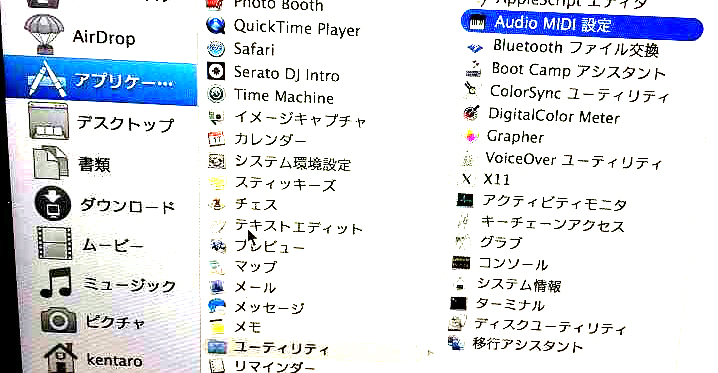Select the Disk Utility (ディスクユーティリティ) icon
This screenshot has height=373, width=718.
click(457, 324)
